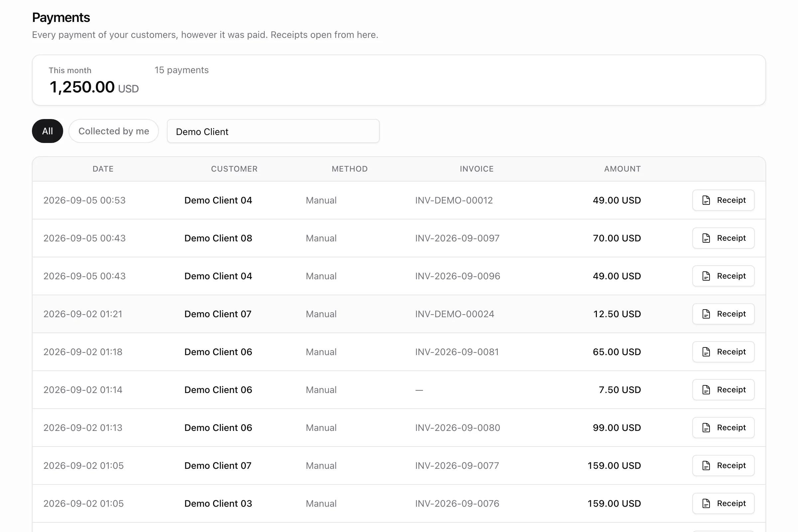
Task: Select Demo Client 07 on the 12.50 USD row
Action: pyautogui.click(x=218, y=314)
